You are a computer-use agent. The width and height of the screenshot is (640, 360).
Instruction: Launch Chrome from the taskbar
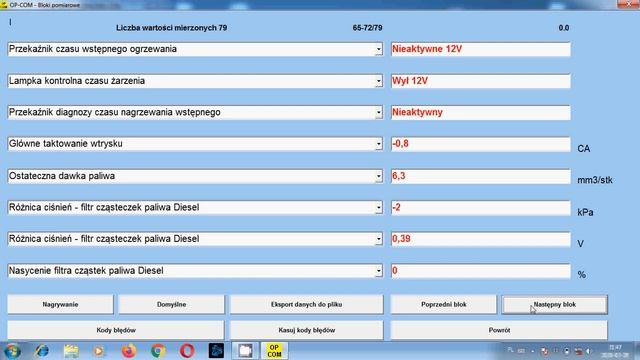[x=158, y=351]
